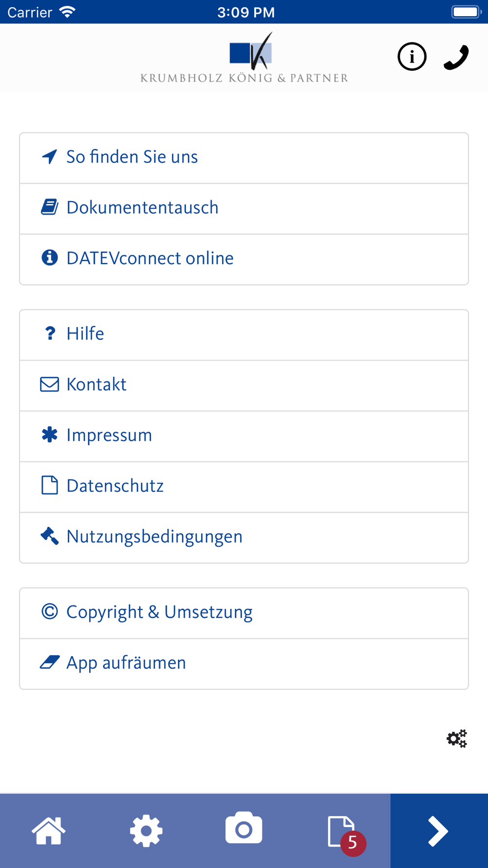This screenshot has width=488, height=868.
Task: Open the home tab icon
Action: click(49, 830)
